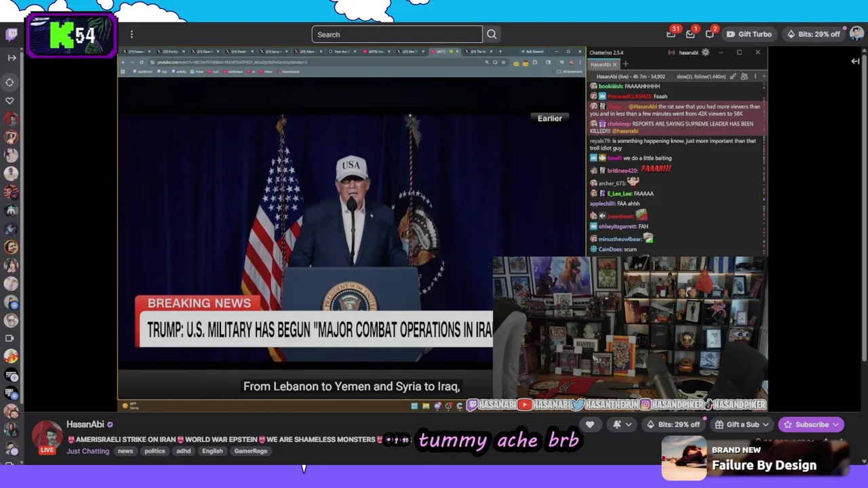Open notifications inbox with 1 badge

pos(690,34)
